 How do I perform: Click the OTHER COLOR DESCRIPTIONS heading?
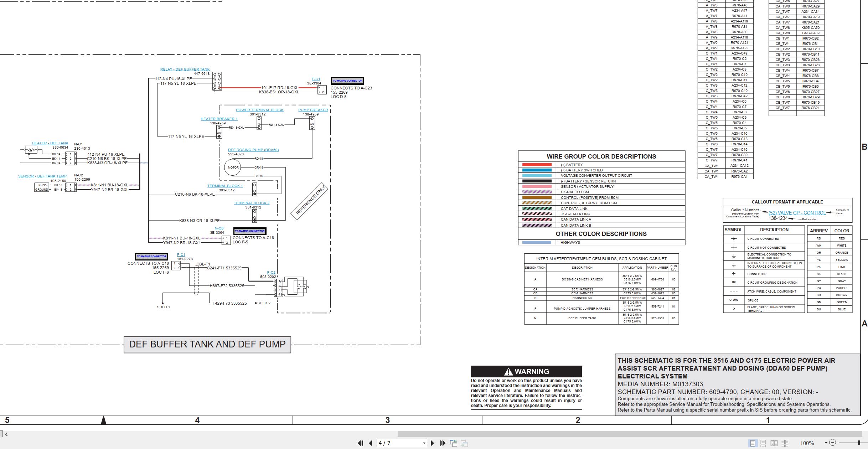tap(601, 234)
